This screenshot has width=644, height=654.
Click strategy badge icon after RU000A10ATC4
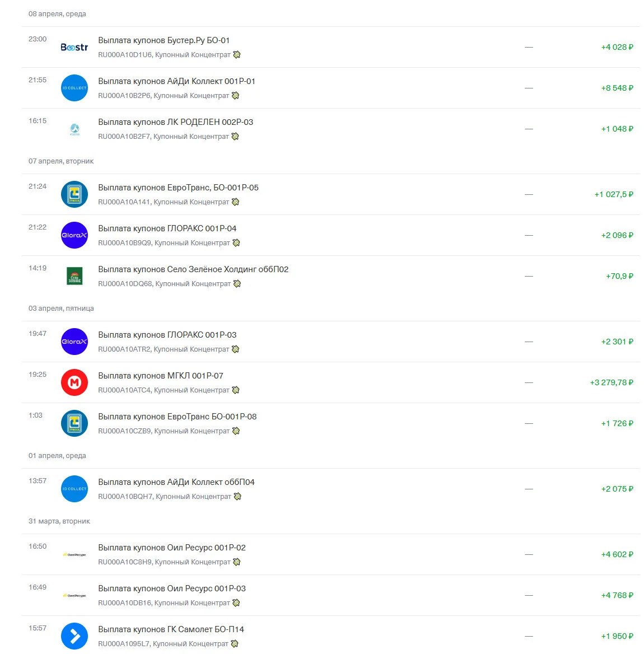(x=236, y=390)
